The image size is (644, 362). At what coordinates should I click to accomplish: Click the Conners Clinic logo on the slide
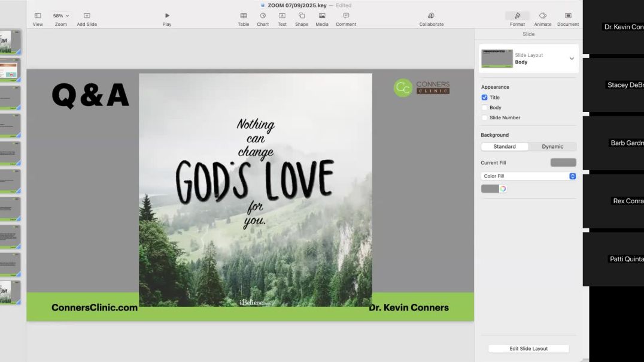tap(421, 88)
